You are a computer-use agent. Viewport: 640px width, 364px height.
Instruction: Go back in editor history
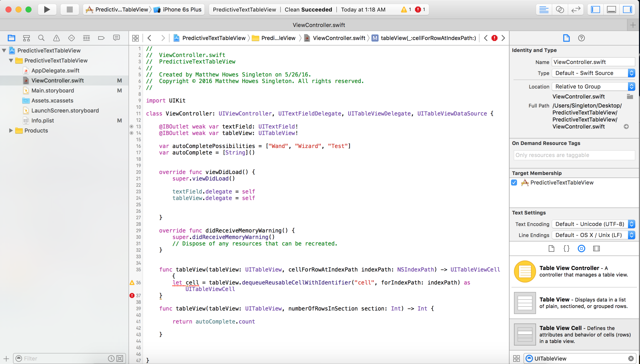point(150,38)
